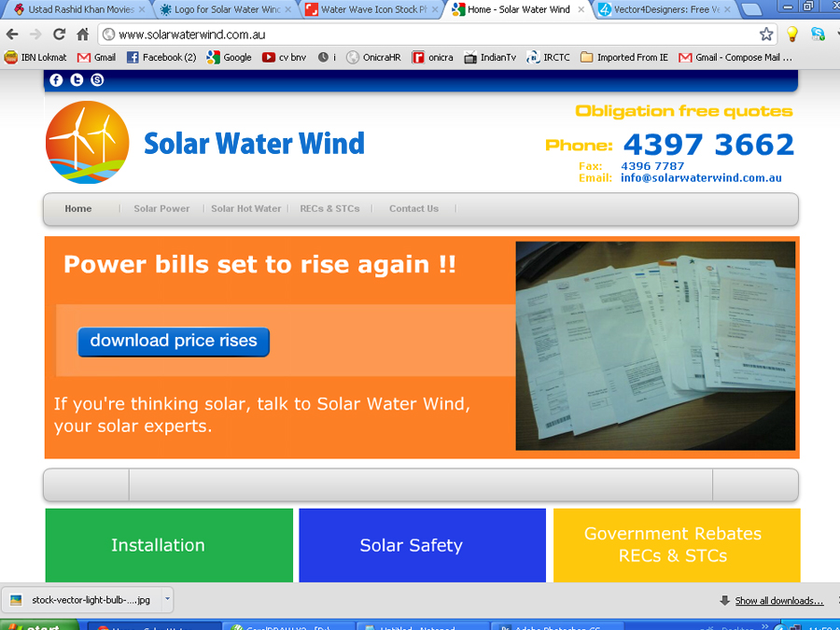Open the Twitter icon in the site header
Screen dimensions: 840x630
click(77, 80)
